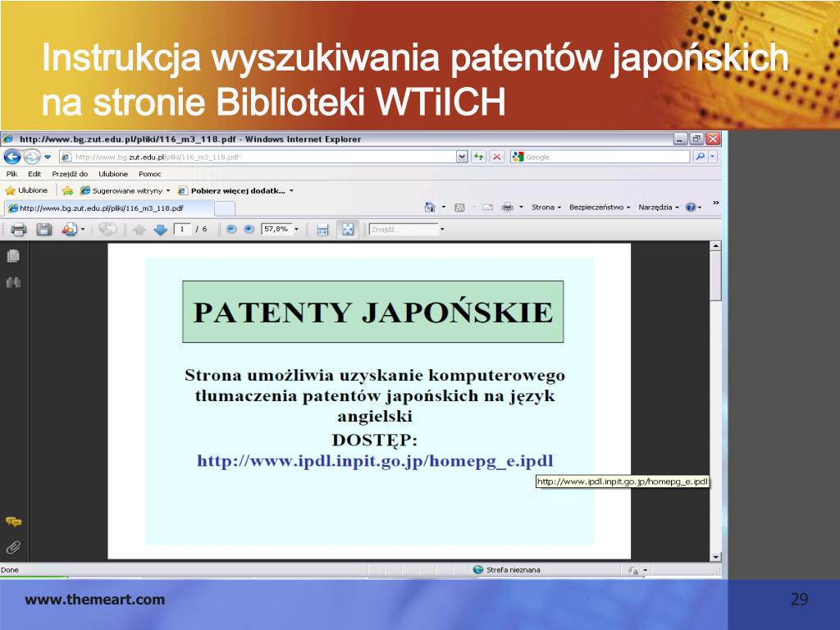The height and width of the screenshot is (630, 840).
Task: Add to favorites bar star icon
Action: (67, 190)
